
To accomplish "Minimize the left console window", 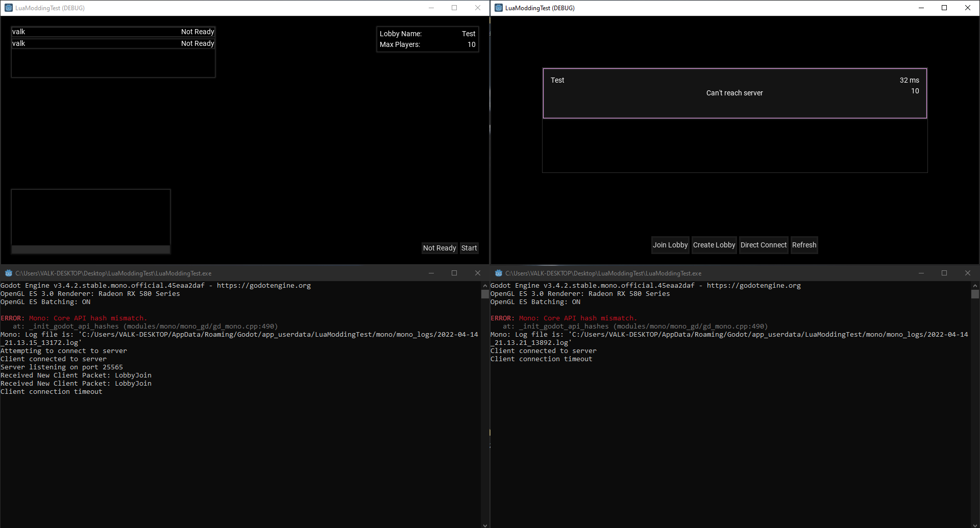I will point(431,273).
